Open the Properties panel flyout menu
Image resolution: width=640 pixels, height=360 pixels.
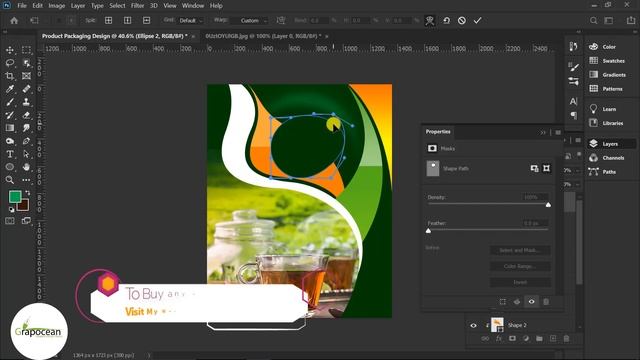(558, 132)
